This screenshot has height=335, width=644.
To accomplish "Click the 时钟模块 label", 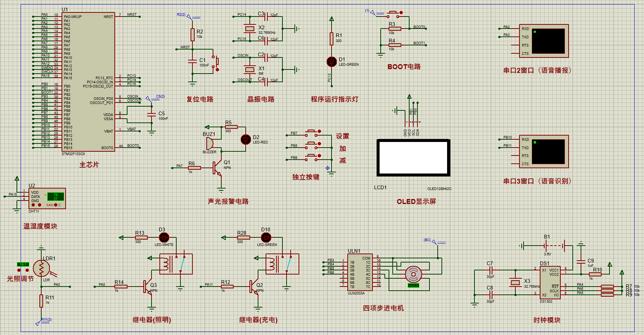I will 547,320.
